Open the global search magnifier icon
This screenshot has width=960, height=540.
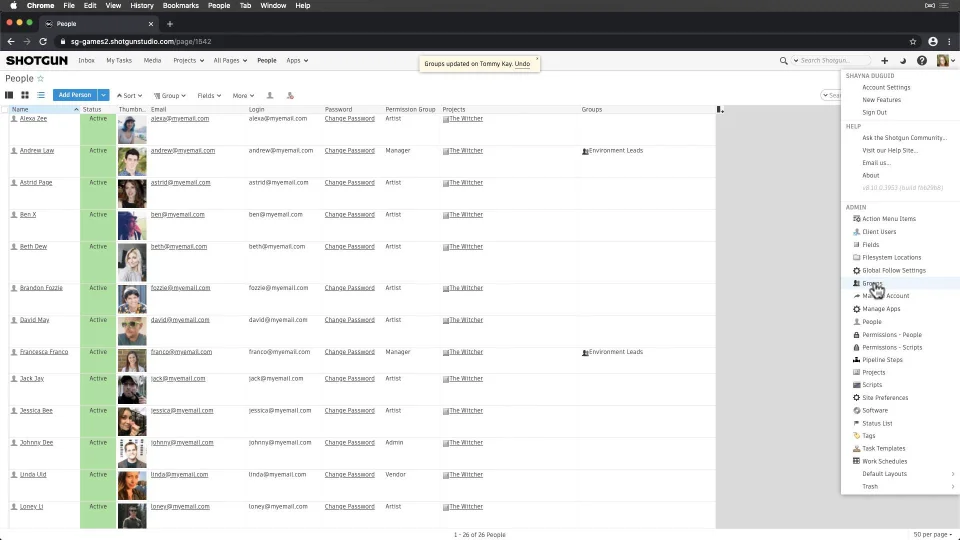tap(783, 61)
